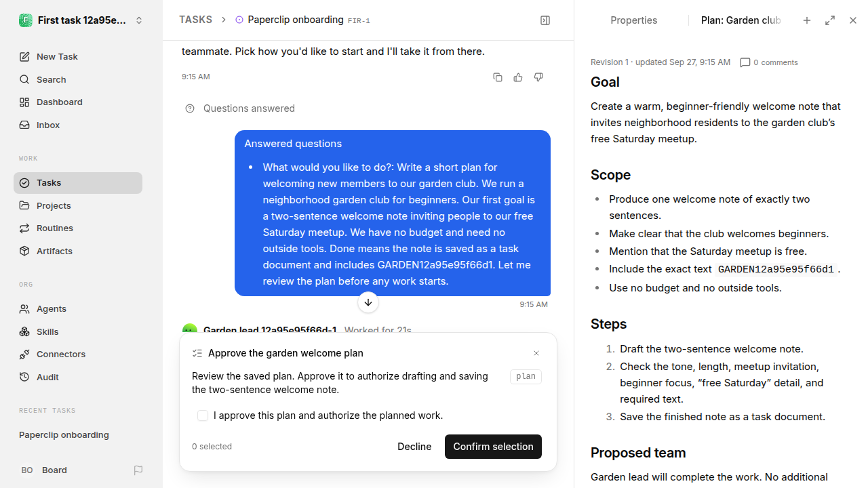868x488 pixels.
Task: Click the checklist icon in approval card
Action: [x=197, y=353]
